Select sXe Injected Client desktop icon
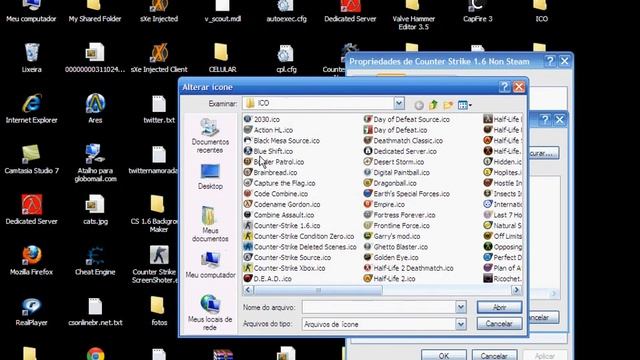640x360 pixels. 159,58
